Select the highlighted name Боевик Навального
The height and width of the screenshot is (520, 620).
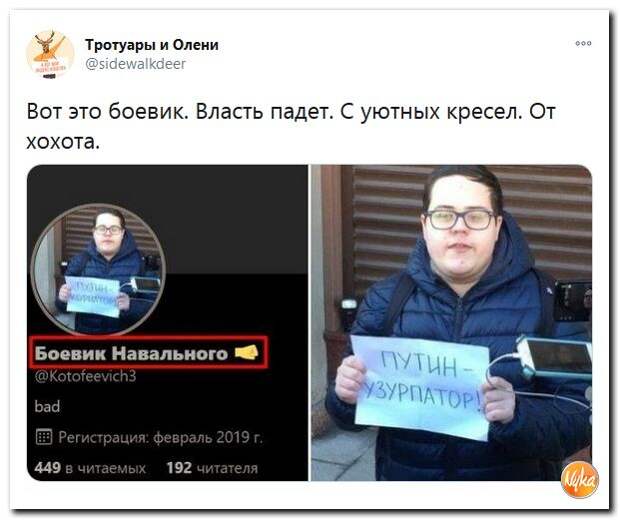(x=131, y=353)
